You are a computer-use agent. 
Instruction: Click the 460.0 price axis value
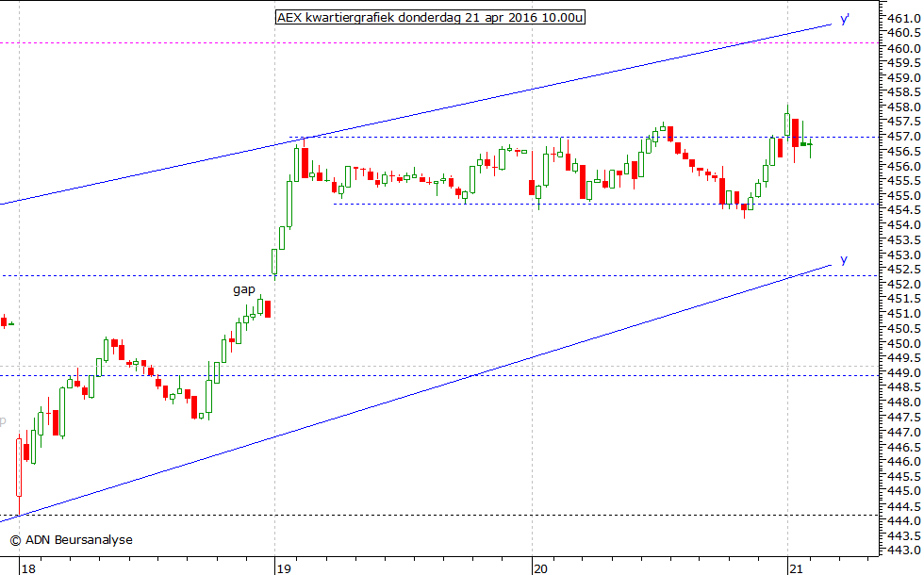[904, 48]
